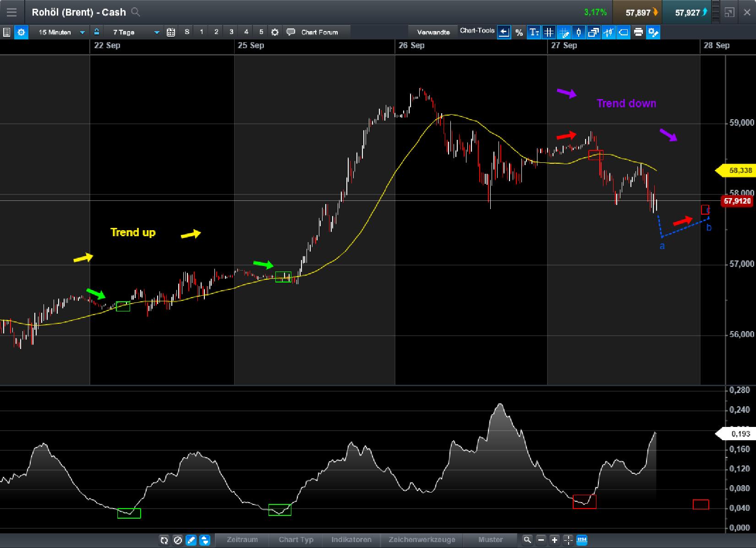This screenshot has width=756, height=548.
Task: Click the candlestick chart icon
Action: coord(578,32)
